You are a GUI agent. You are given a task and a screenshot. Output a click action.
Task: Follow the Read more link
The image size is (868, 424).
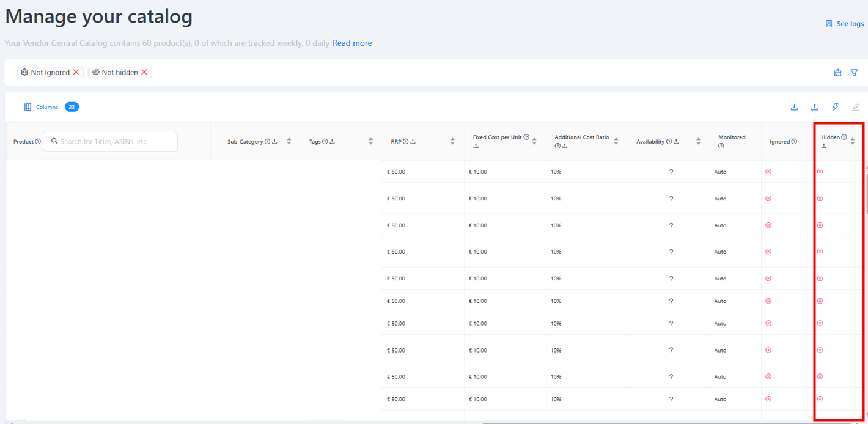click(352, 43)
